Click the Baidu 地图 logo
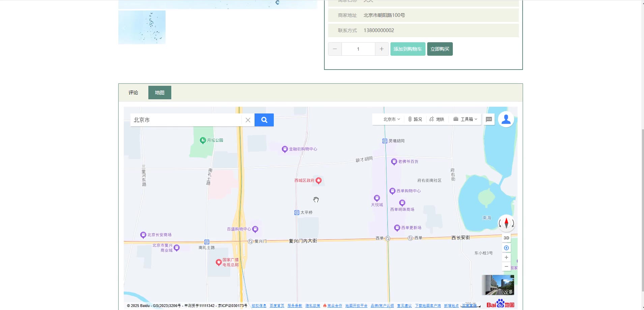Screen dimensions: 644x310 [x=500, y=304]
